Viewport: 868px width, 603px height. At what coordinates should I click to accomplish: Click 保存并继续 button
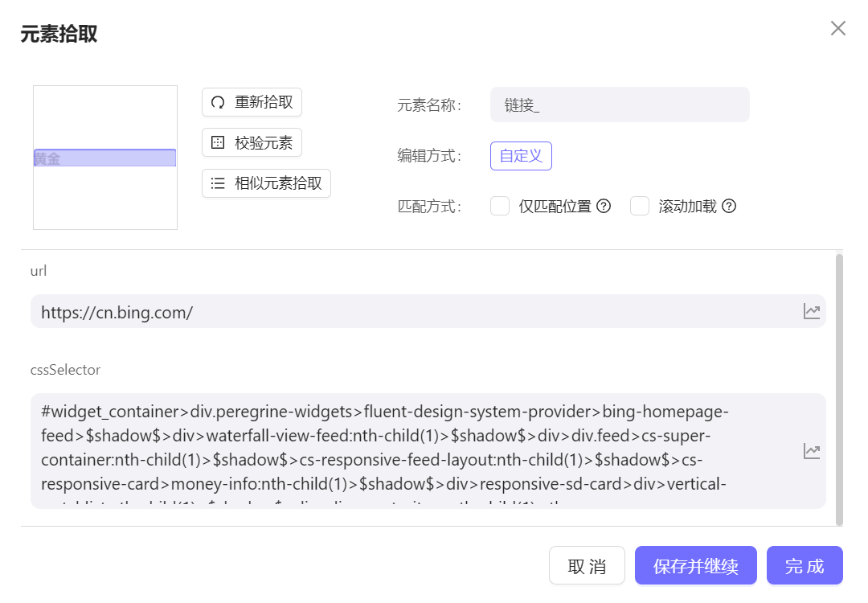tap(696, 566)
